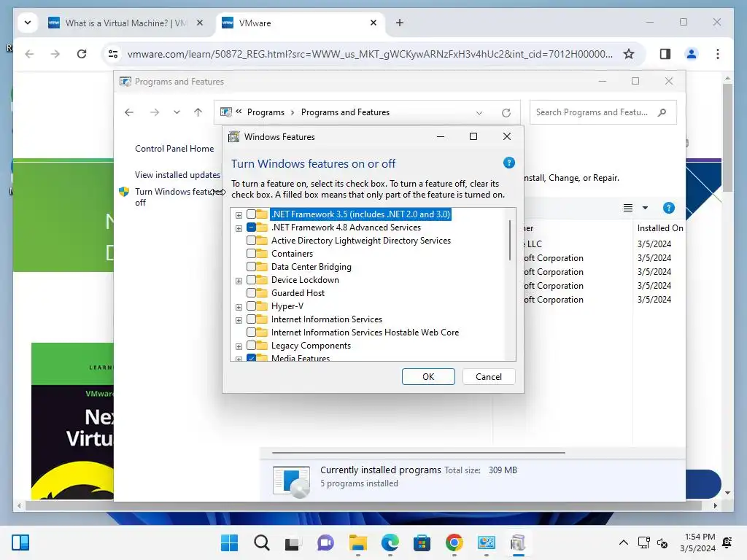Open recent locations chevron in Programs and Features
The height and width of the screenshot is (560, 747).
click(x=177, y=112)
